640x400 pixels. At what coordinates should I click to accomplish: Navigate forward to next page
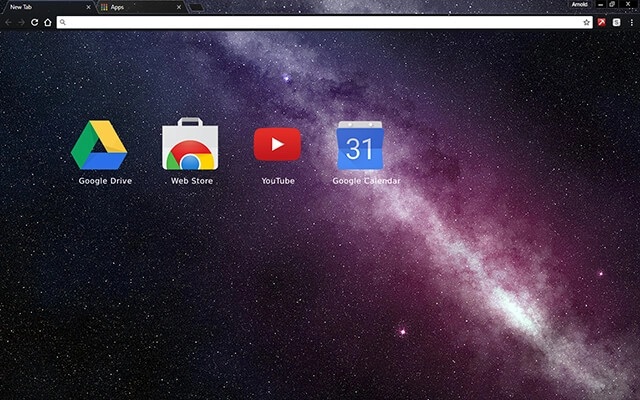pyautogui.click(x=21, y=22)
